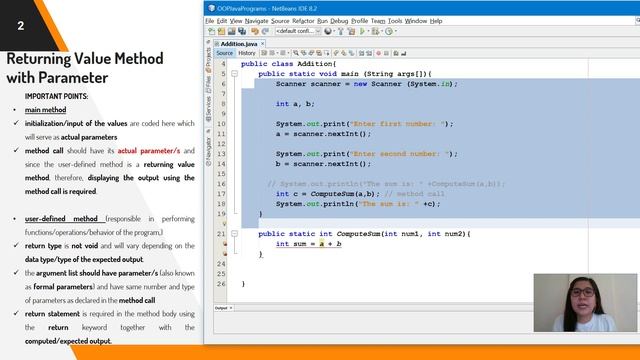Click the error glyph beside int sum line
The width and height of the screenshot is (640, 360).
coord(224,244)
